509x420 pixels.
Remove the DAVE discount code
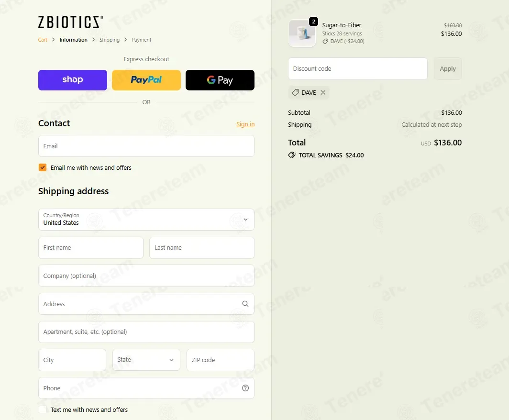tap(323, 93)
